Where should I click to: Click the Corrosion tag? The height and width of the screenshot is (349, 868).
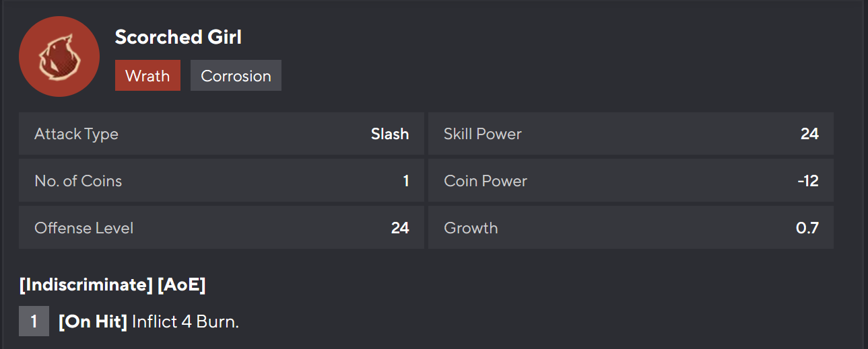coord(236,75)
